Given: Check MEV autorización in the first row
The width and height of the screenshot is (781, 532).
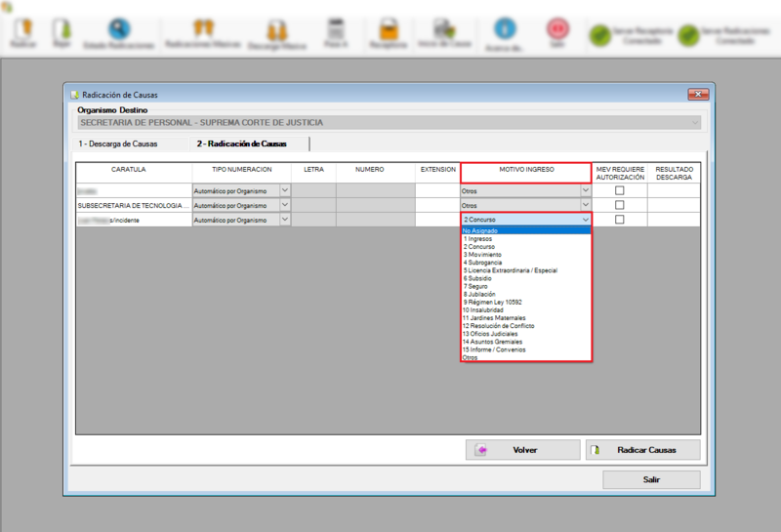Looking at the screenshot, I should 619,190.
